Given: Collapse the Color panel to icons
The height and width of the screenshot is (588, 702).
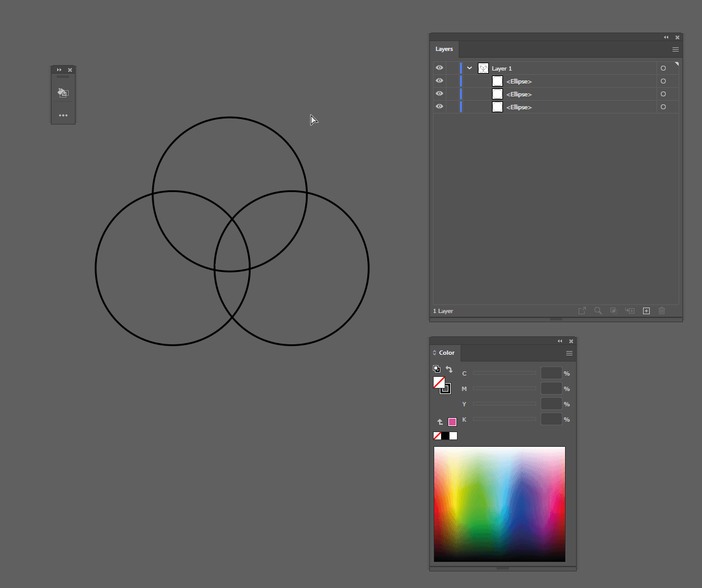Looking at the screenshot, I should pyautogui.click(x=560, y=341).
